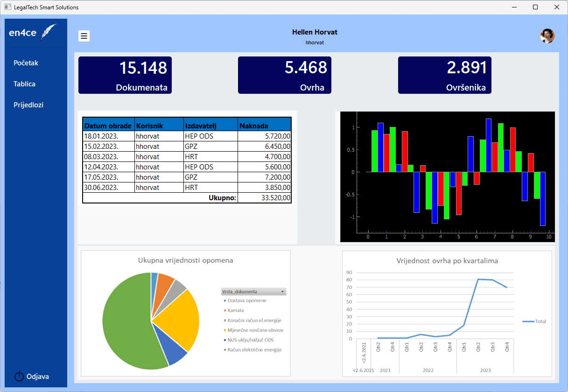Maximize the LegalTech Smart Solutions window
The image size is (568, 392).
[x=535, y=7]
